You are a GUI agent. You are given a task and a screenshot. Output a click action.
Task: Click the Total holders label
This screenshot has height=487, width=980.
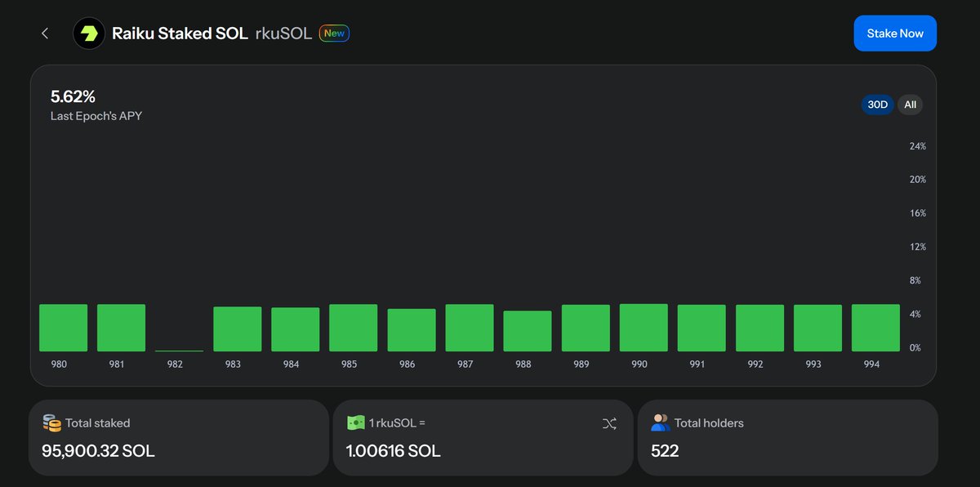tap(709, 423)
